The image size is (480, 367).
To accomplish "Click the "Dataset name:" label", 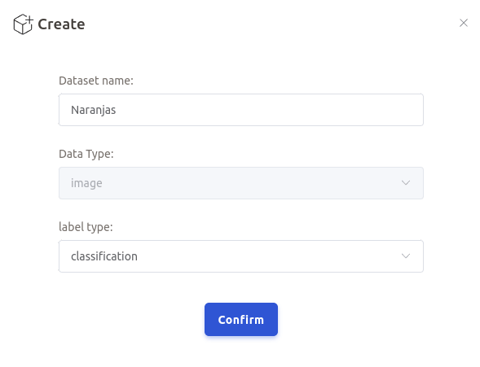I will click(96, 81).
